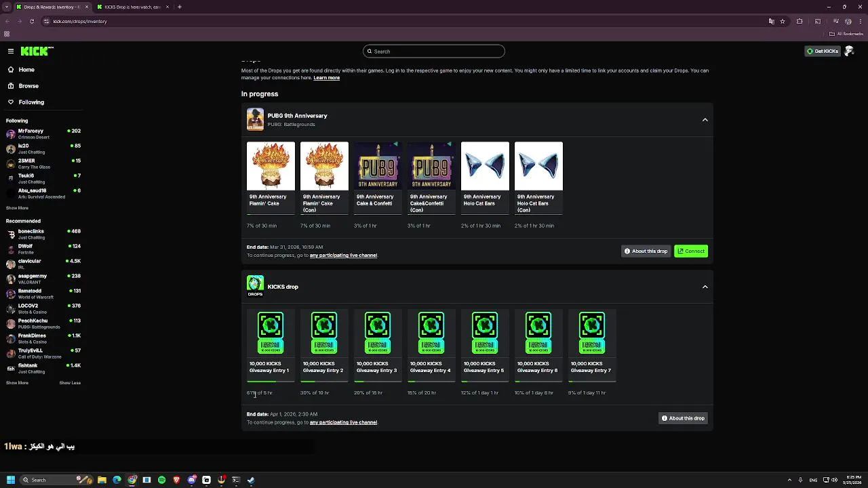Open PUBG any participating live channel link
868x488 pixels.
point(343,256)
